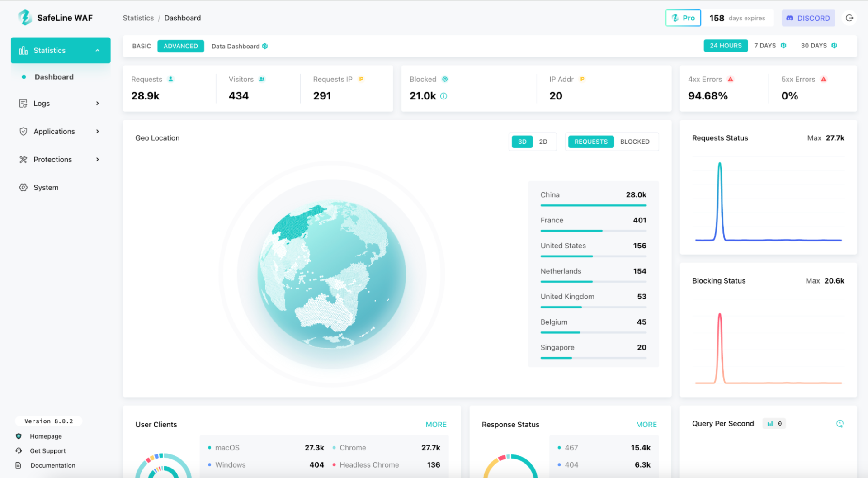Click the SafeLine WAF logo icon
The width and height of the screenshot is (868, 478).
point(25,18)
